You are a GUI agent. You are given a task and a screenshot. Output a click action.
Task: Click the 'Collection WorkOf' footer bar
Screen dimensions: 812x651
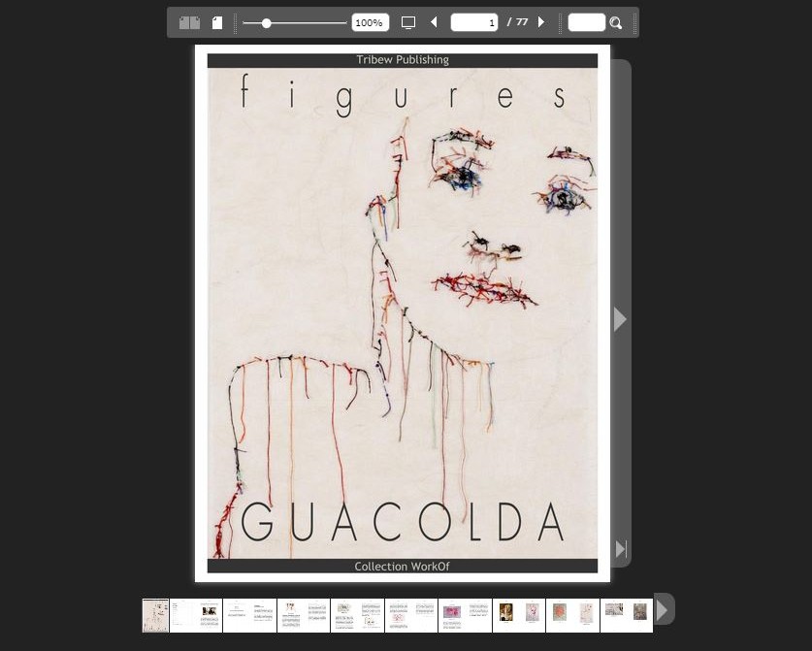click(403, 566)
